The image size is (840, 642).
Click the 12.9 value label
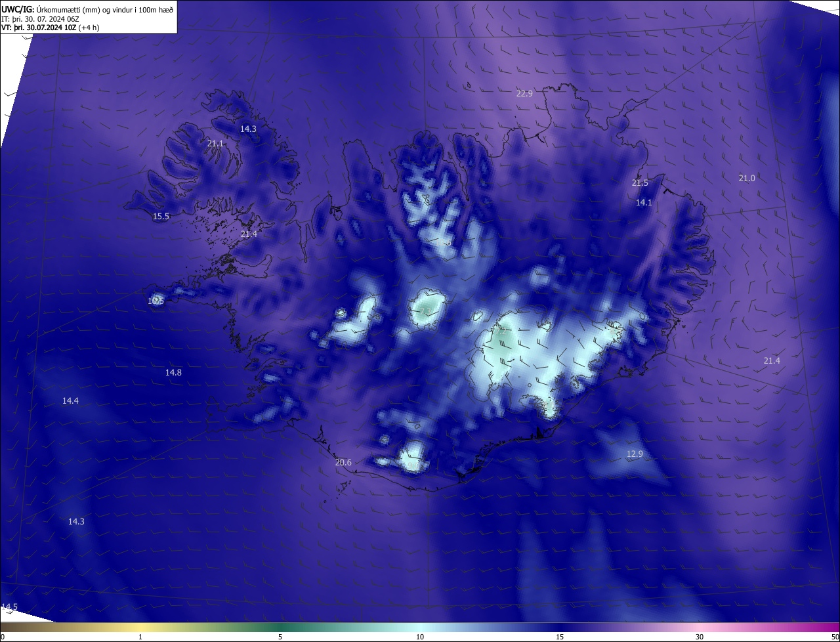635,454
